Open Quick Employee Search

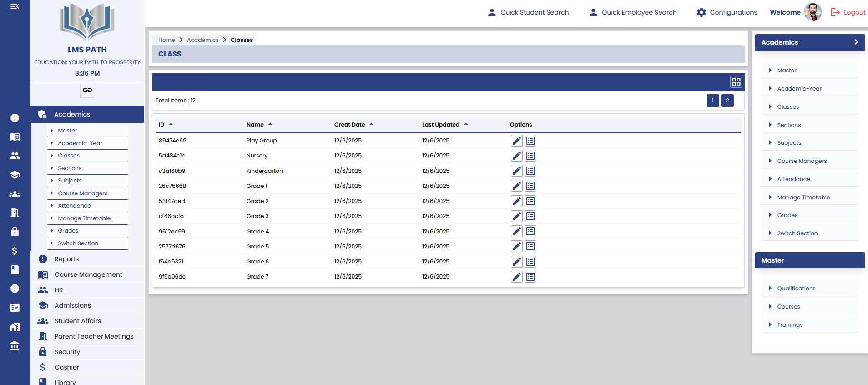pyautogui.click(x=633, y=12)
